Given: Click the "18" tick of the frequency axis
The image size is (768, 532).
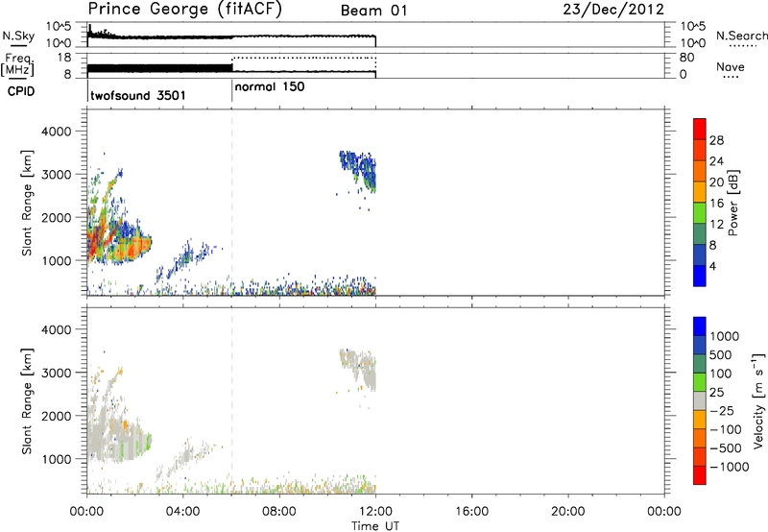Looking at the screenshot, I should [63, 58].
